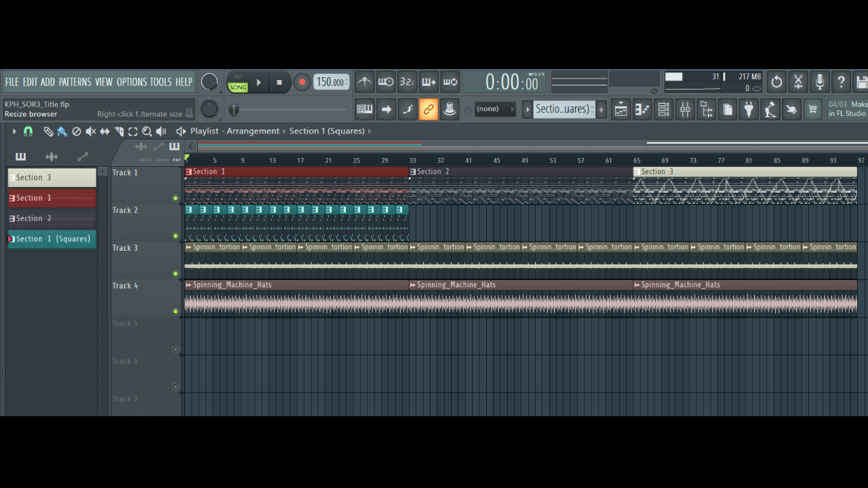
Task: Select the Draw pencil tool
Action: coord(48,131)
